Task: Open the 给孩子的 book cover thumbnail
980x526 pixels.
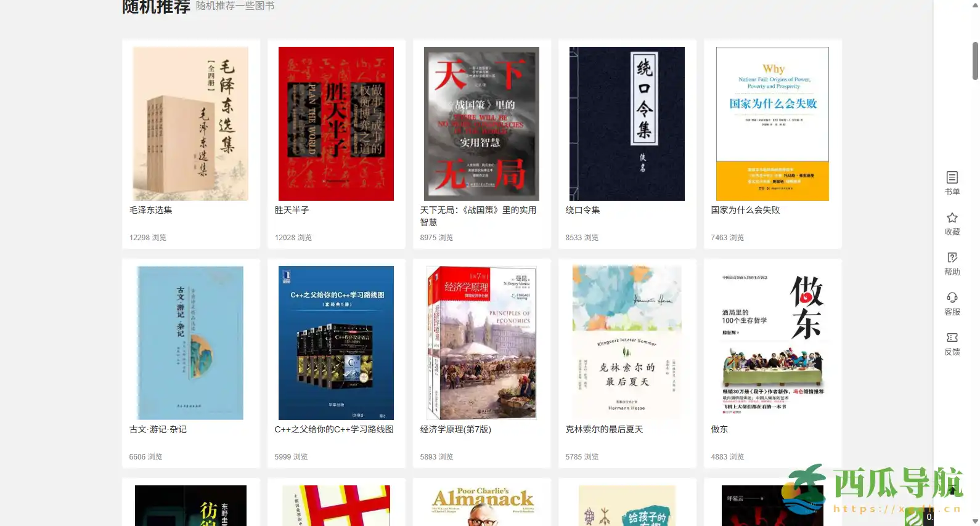Action: click(627, 505)
